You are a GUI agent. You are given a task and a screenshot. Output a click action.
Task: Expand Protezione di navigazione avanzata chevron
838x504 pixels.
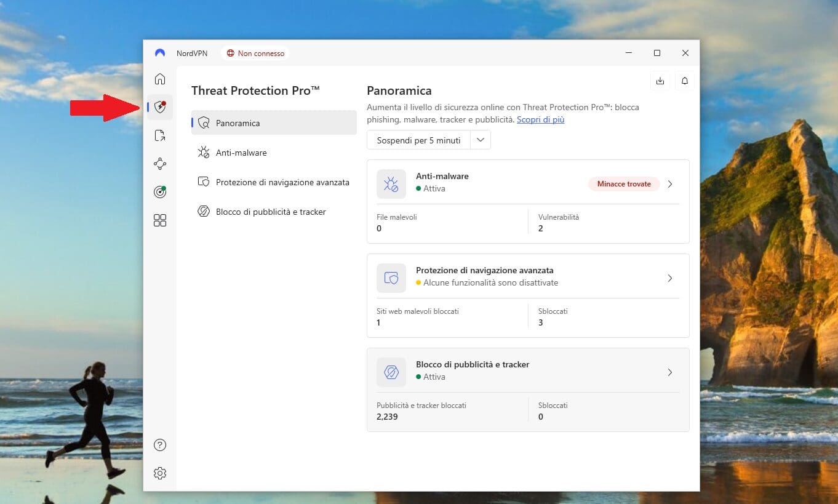coord(670,278)
